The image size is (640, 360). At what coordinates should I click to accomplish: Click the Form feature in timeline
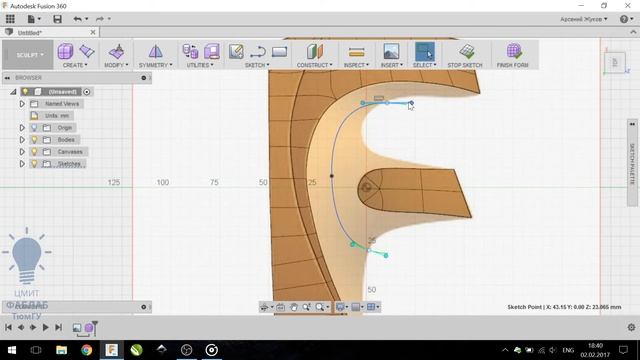click(89, 328)
